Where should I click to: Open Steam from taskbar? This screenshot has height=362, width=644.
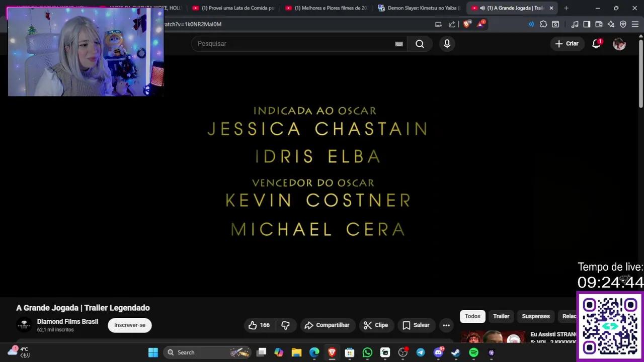(456, 352)
